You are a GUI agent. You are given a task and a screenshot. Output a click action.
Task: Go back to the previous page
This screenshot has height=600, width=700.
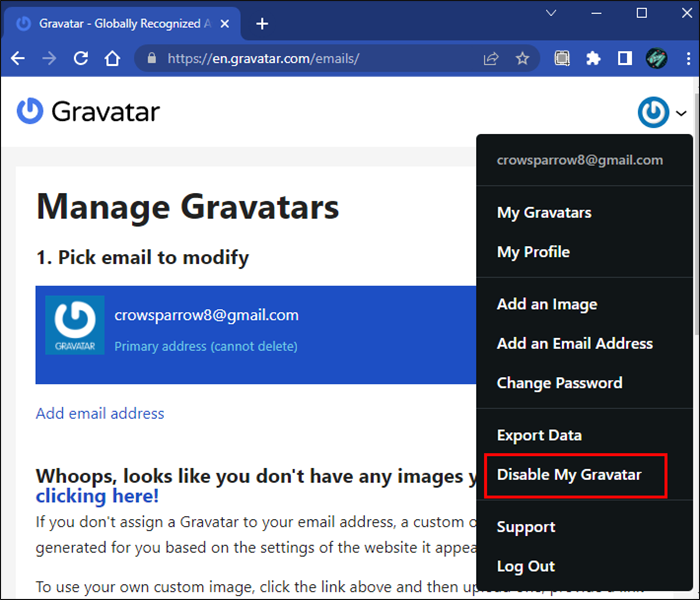click(18, 58)
